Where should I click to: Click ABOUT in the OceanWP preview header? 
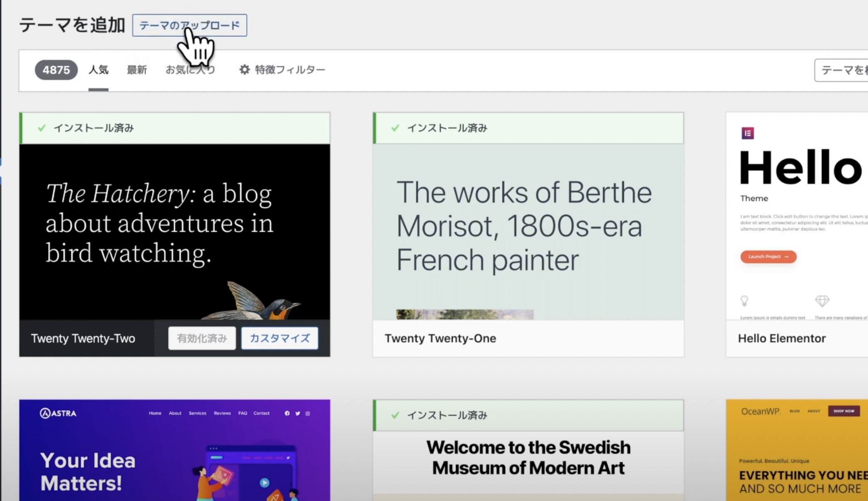pos(813,411)
